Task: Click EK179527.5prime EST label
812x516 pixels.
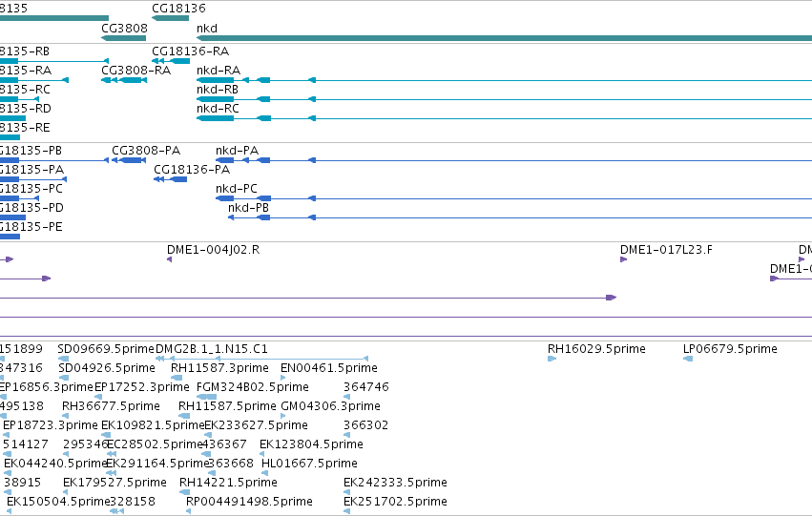Action: 115,484
